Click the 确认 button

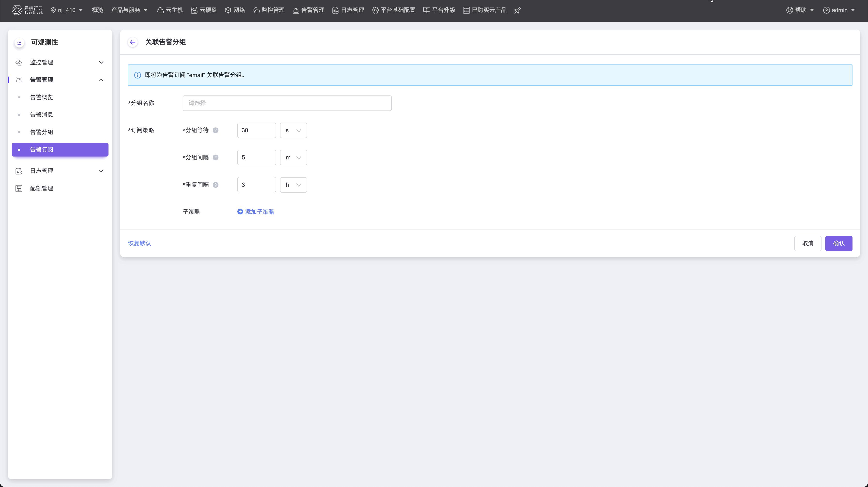click(838, 243)
